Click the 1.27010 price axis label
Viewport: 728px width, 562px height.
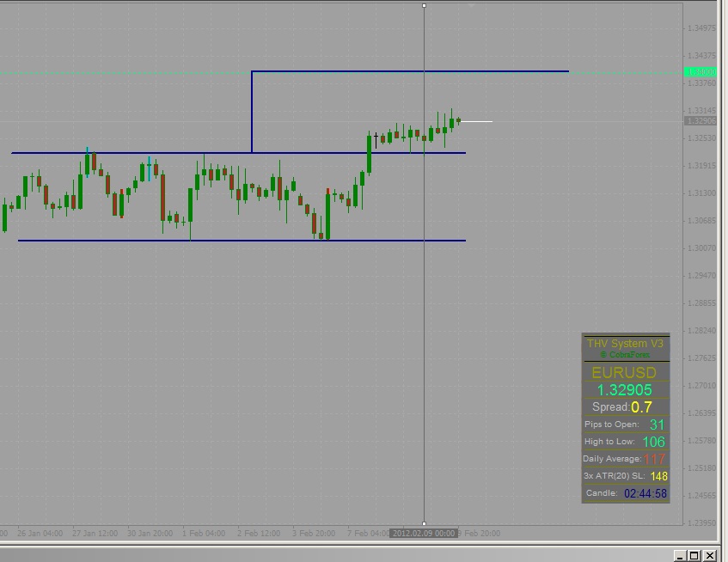[701, 386]
